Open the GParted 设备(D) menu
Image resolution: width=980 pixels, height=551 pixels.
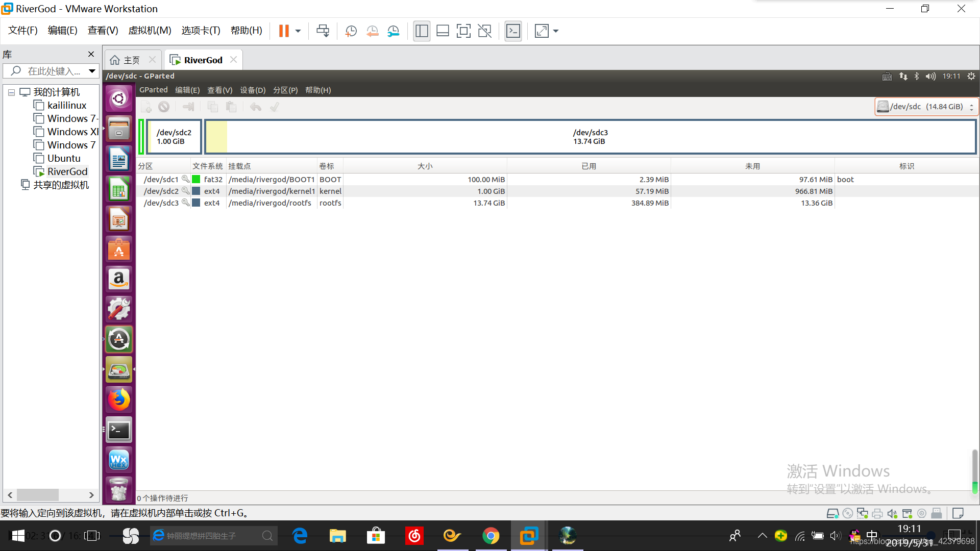point(253,90)
